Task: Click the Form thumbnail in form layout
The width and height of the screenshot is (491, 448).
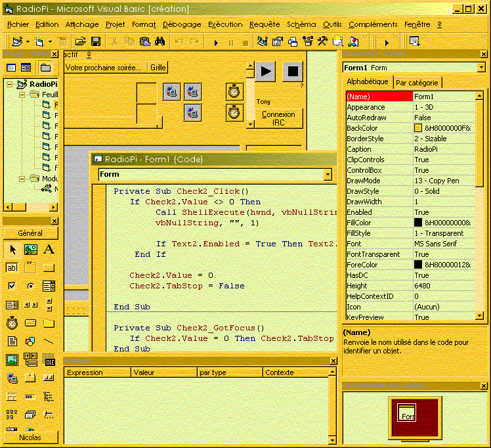Action: [x=406, y=413]
